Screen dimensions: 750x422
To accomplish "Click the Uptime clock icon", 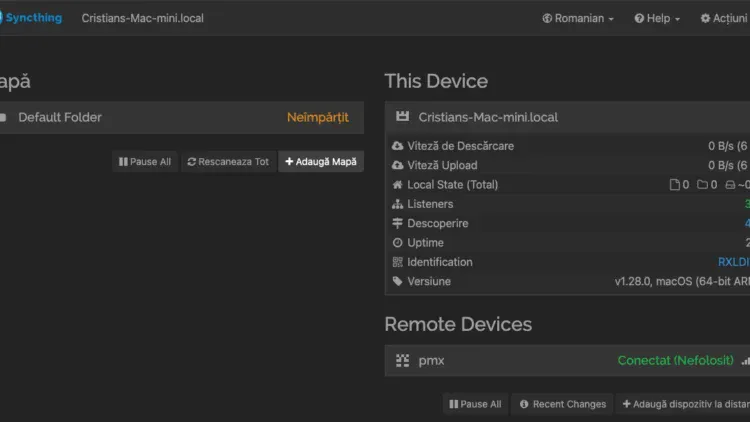I will [x=398, y=243].
